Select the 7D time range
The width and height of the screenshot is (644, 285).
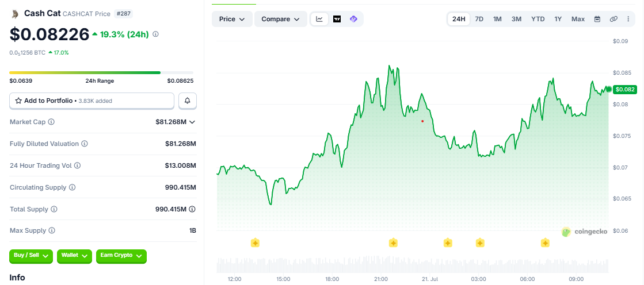(479, 19)
